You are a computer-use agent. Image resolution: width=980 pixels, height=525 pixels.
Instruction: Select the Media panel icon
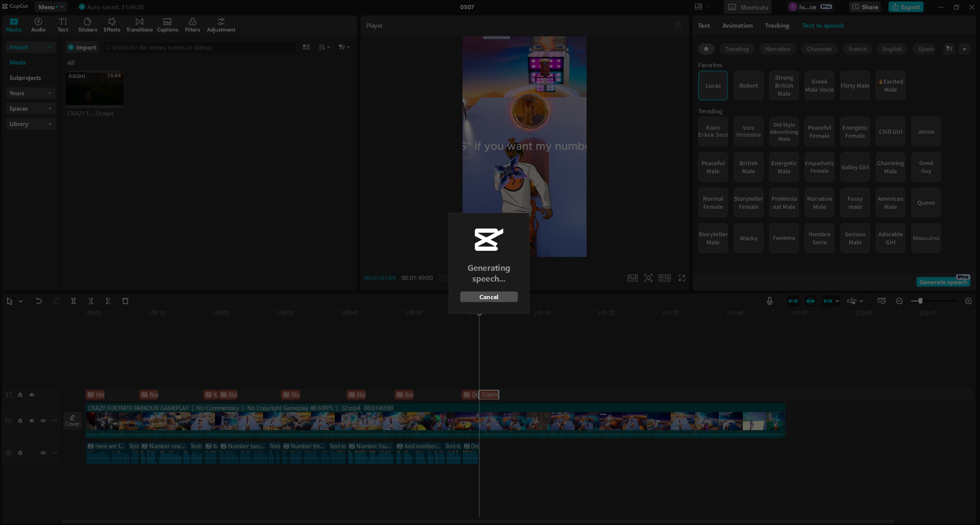point(14,25)
